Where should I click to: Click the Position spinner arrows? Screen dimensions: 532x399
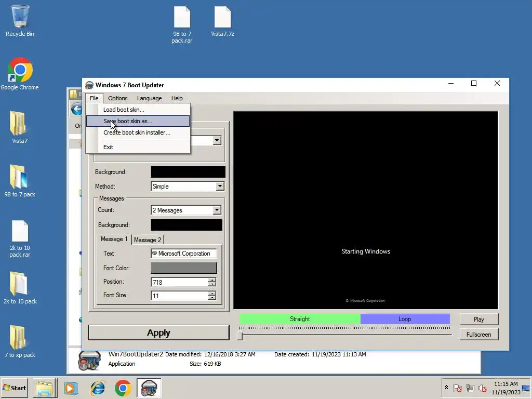(x=212, y=282)
